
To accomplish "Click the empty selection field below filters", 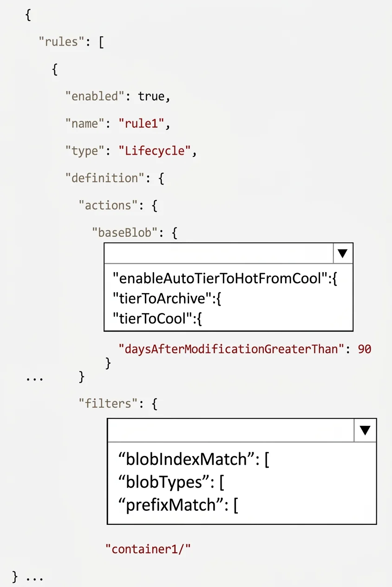I will pos(231,430).
